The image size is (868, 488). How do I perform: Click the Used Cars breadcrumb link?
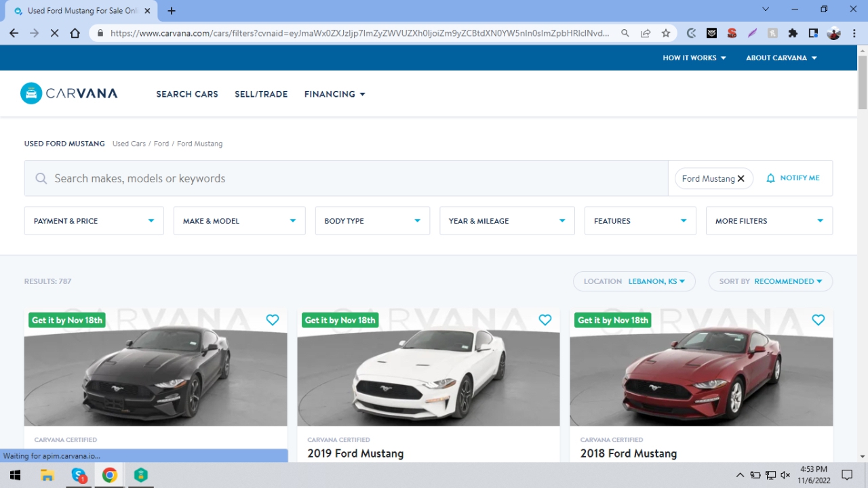(x=129, y=144)
